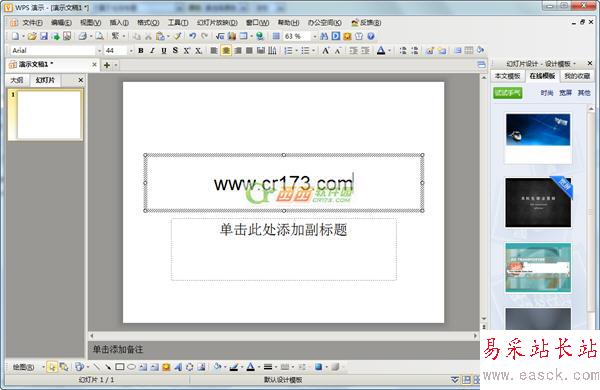Viewport: 600px width, 390px height.
Task: Switch to the 我的收藏 tab in design pane
Action: (577, 76)
